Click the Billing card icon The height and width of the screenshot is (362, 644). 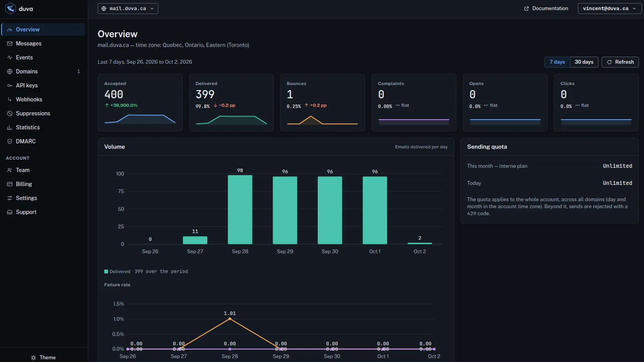[10, 184]
